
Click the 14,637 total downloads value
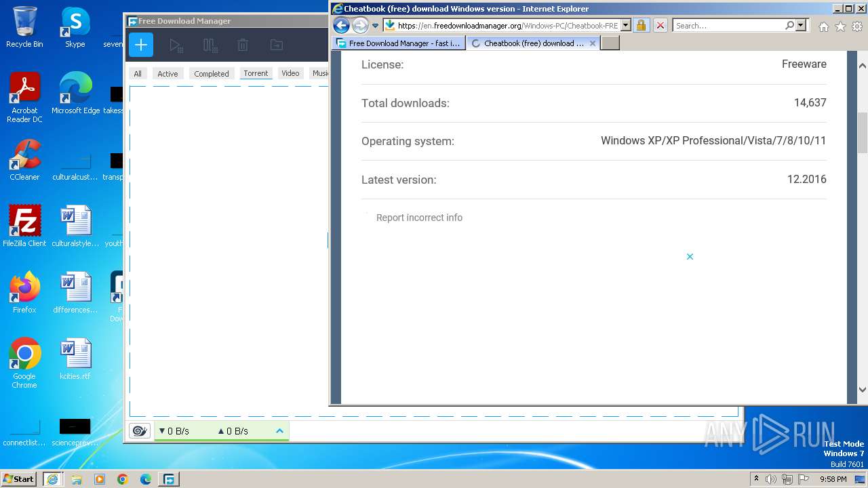coord(810,103)
